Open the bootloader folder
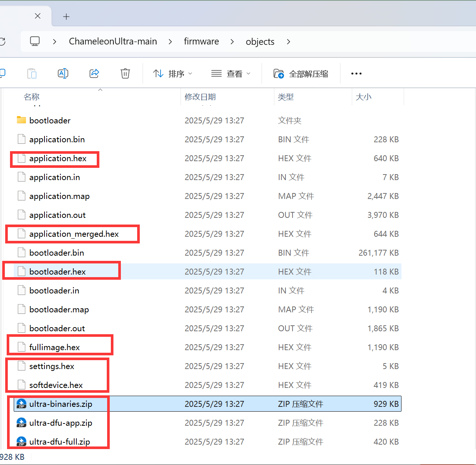The height and width of the screenshot is (465, 476). (x=50, y=120)
